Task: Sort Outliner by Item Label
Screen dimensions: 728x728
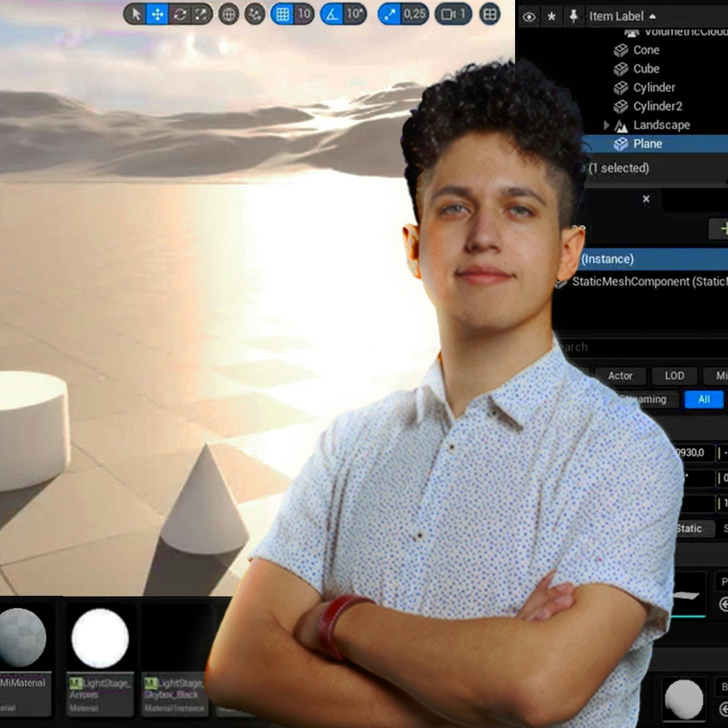Action: [622, 16]
